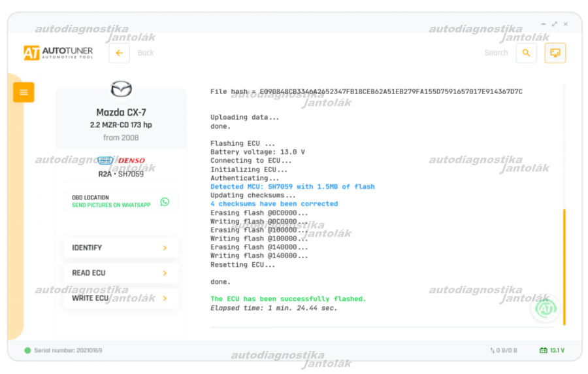
Task: Click the DENSO brand logo
Action: click(x=131, y=161)
